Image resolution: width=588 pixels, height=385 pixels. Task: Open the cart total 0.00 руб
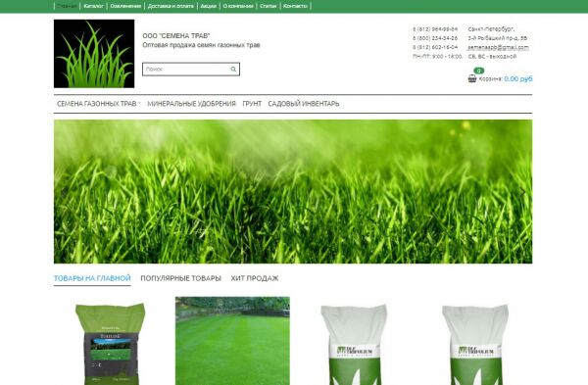[517, 78]
